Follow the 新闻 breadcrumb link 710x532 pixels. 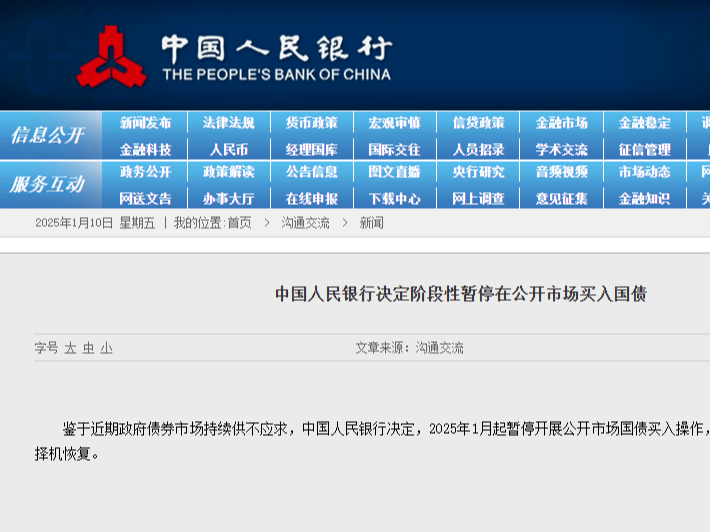point(371,223)
